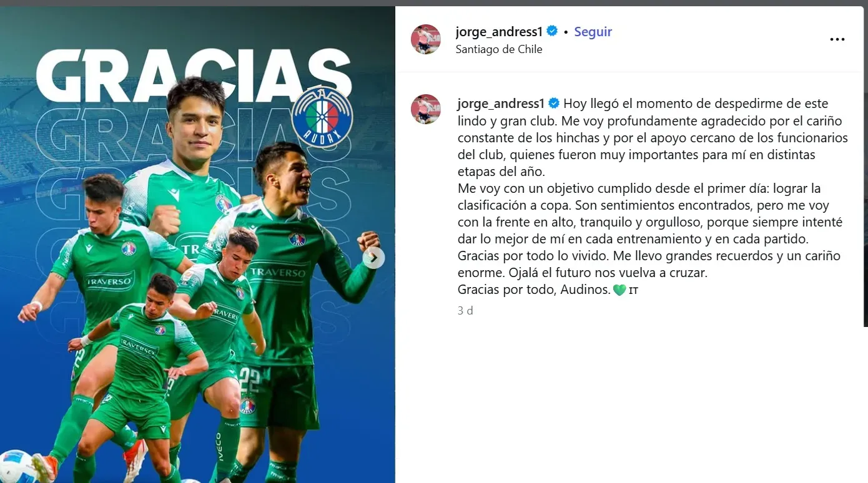
Task: Click the '3 d' post timestamp
Action: coord(465,310)
